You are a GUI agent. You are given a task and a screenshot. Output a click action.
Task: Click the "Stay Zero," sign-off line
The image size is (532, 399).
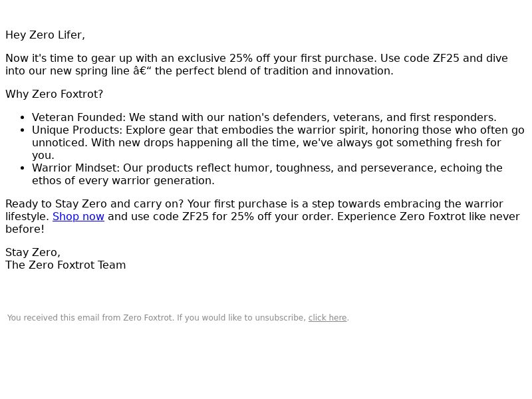pos(33,253)
